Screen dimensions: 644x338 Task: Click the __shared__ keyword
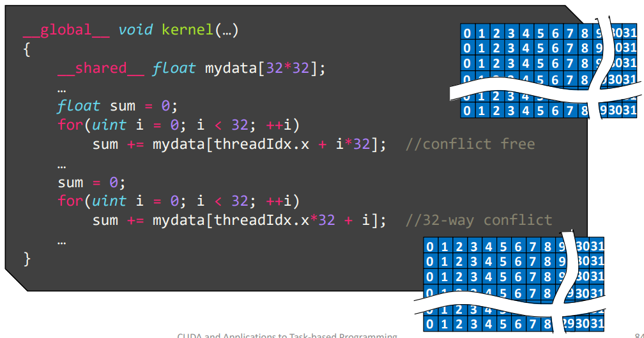(x=100, y=68)
